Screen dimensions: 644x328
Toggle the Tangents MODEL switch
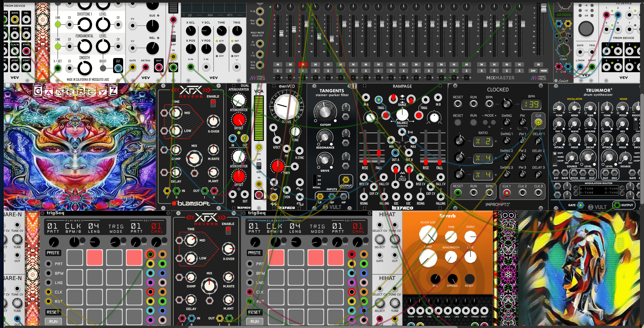314,180
